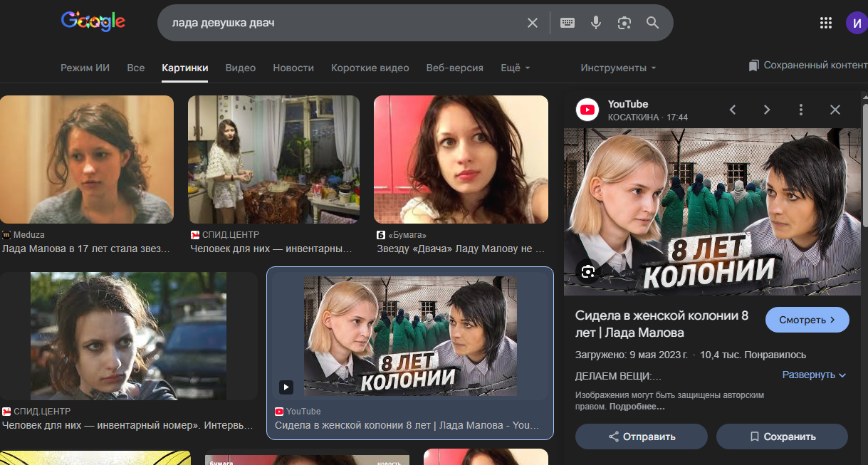Screen dimensions: 868x465
Task: Click the "Смотреть" button
Action: 807,320
